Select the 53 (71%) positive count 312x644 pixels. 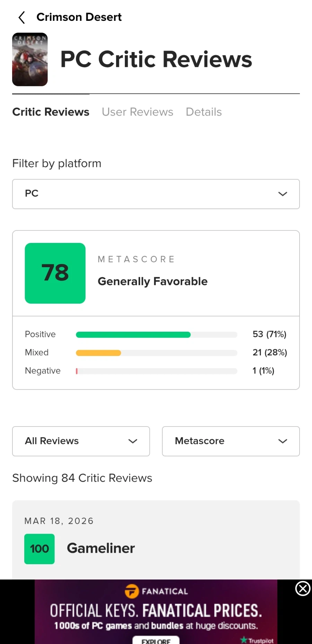pyautogui.click(x=269, y=334)
